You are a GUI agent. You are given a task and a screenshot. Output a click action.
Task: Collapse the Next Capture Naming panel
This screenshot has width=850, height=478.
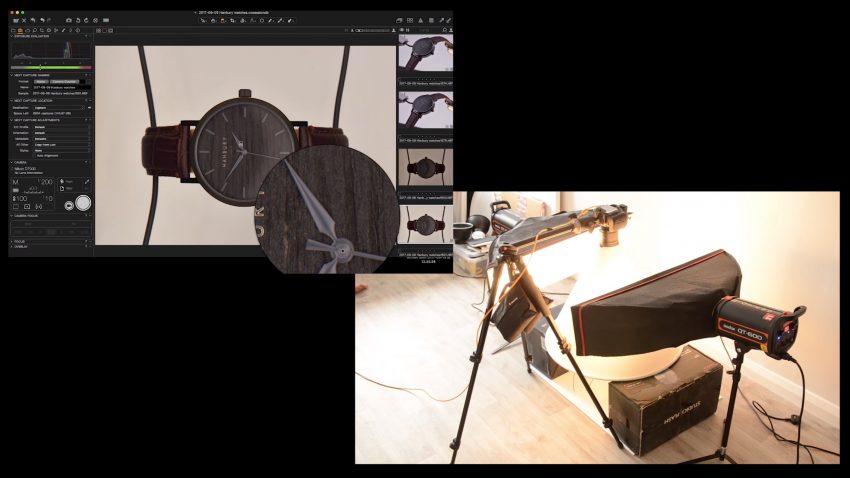11,75
